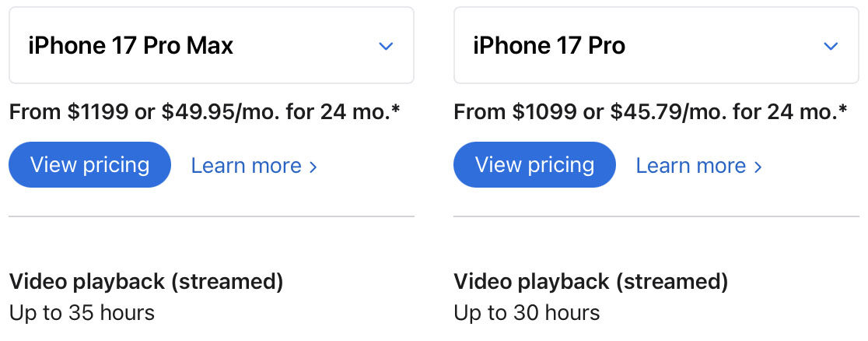The height and width of the screenshot is (341, 868).
Task: Open the iPhone 17 Pro Max model dropdown
Action: tap(212, 45)
